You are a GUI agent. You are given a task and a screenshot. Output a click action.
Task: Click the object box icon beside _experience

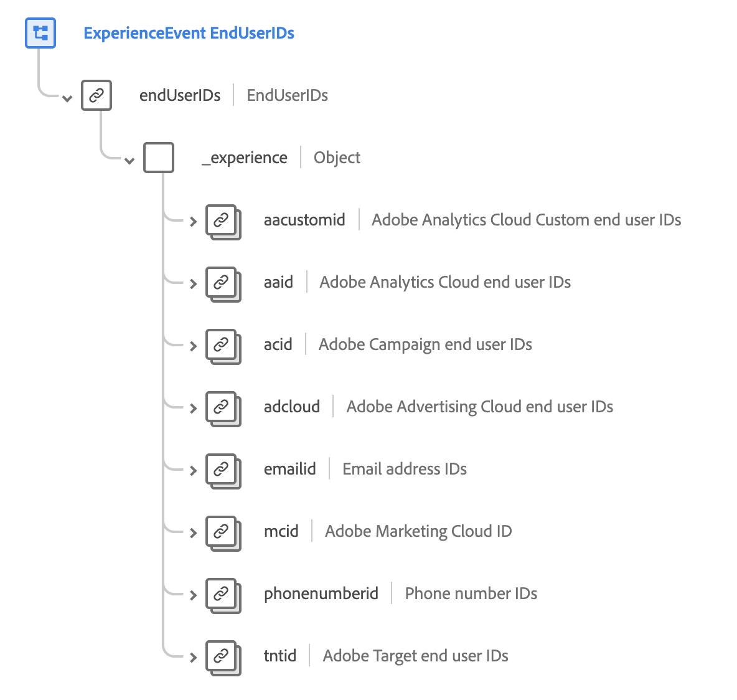click(159, 158)
